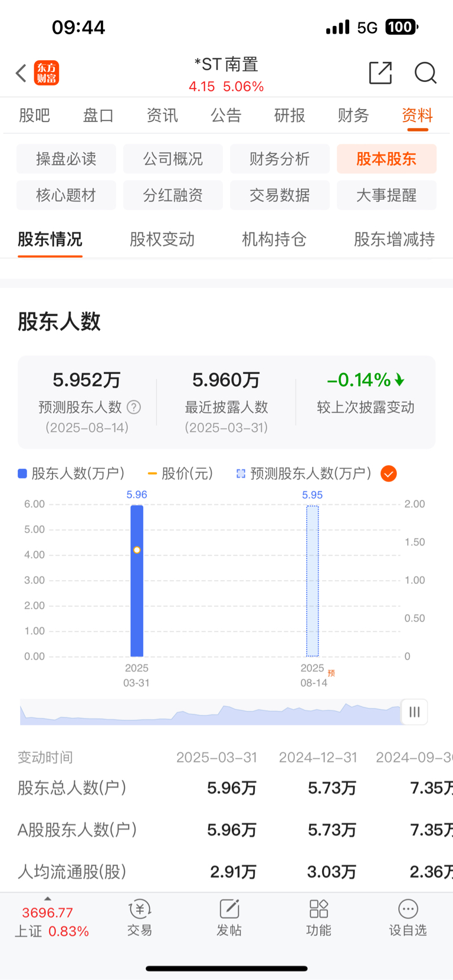The height and width of the screenshot is (980, 453).
Task: Expand the 上证 index ticker arrow
Action: (x=47, y=899)
